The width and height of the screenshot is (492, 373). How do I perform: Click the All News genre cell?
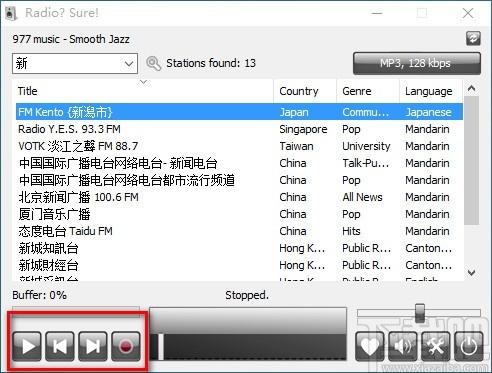click(x=362, y=197)
